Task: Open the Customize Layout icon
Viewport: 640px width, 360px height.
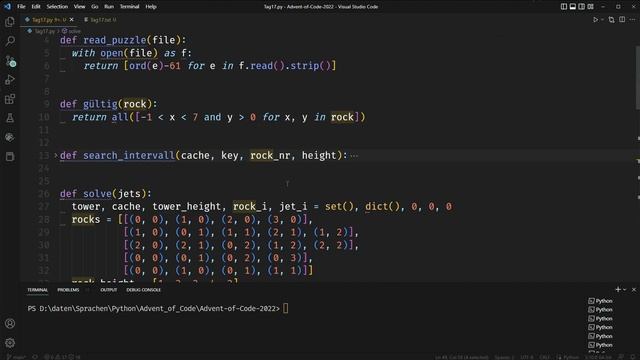Action: click(x=591, y=7)
